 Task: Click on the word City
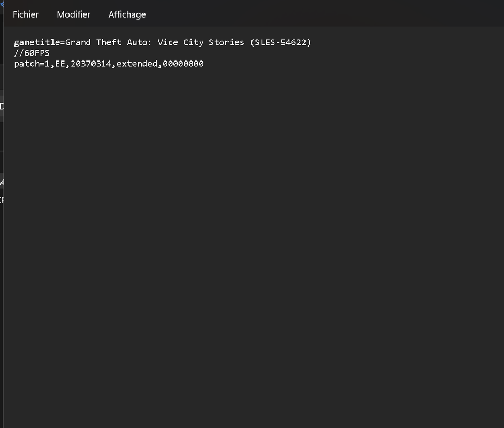coord(193,42)
